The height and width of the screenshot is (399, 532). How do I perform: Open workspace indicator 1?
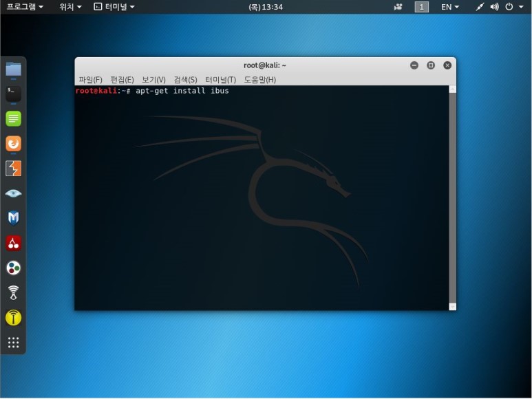(x=421, y=7)
